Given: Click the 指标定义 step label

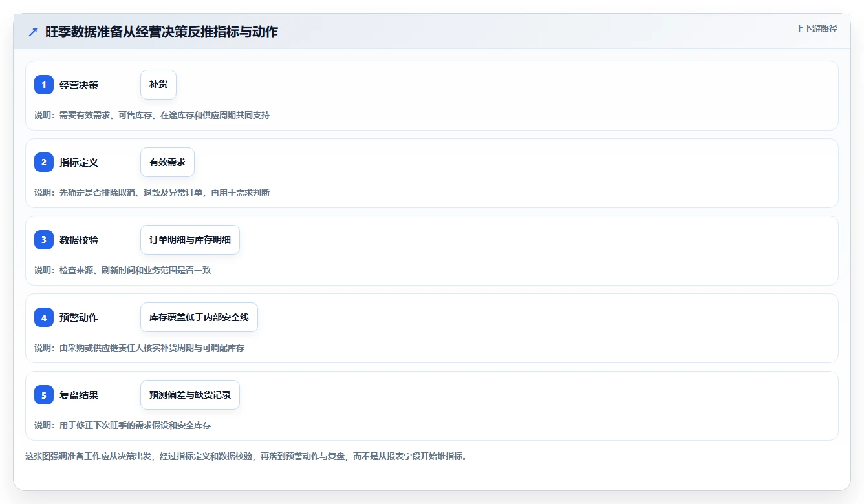Looking at the screenshot, I should point(79,162).
